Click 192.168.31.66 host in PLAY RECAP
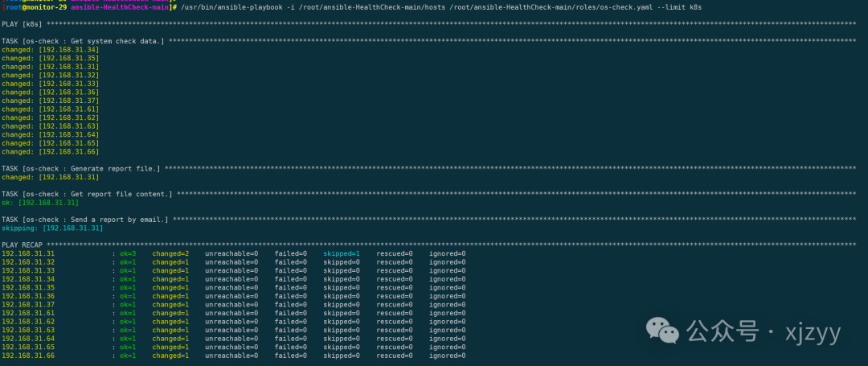Viewport: 868px width, 366px height. 28,356
